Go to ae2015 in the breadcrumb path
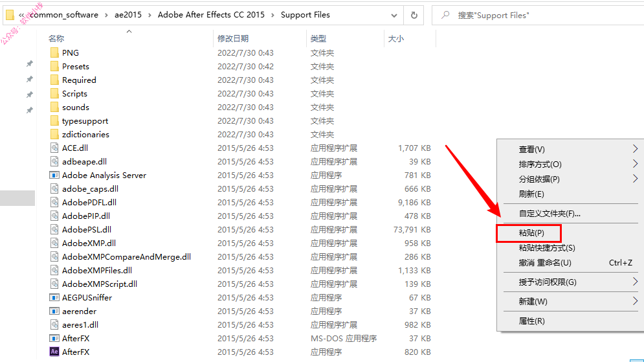Viewport: 644px width, 362px height. (128, 15)
